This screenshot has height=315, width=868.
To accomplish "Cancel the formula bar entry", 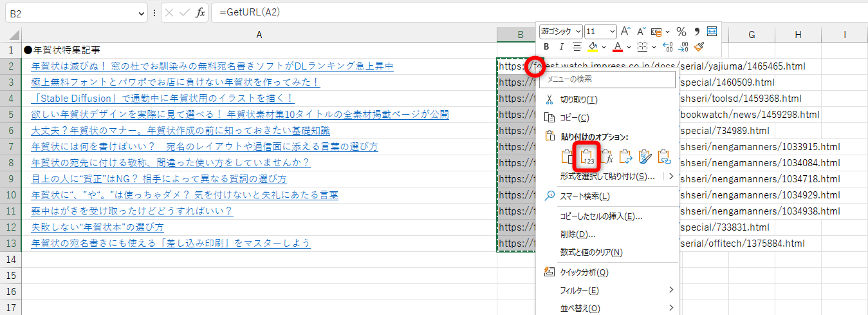I will click(170, 12).
